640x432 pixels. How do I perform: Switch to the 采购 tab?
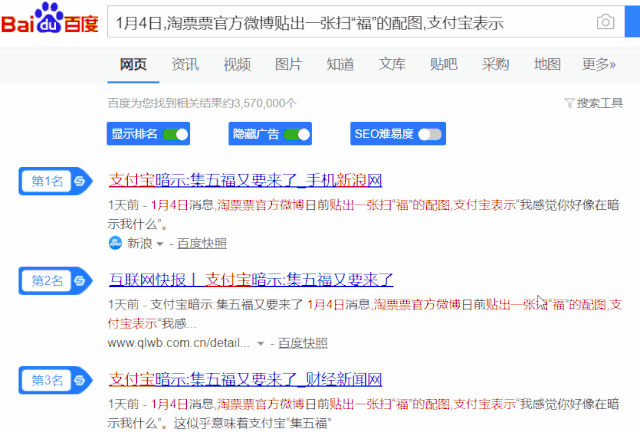495,64
